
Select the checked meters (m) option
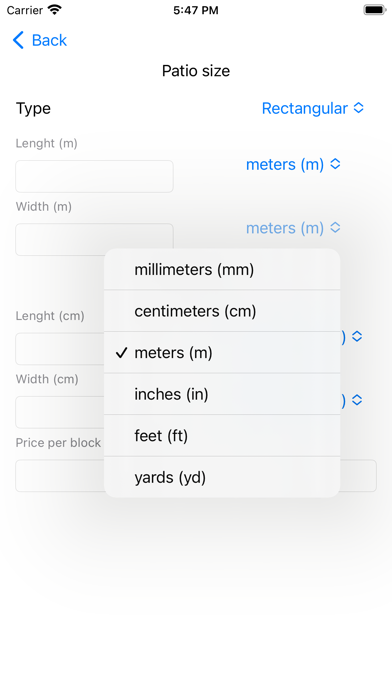(222, 352)
